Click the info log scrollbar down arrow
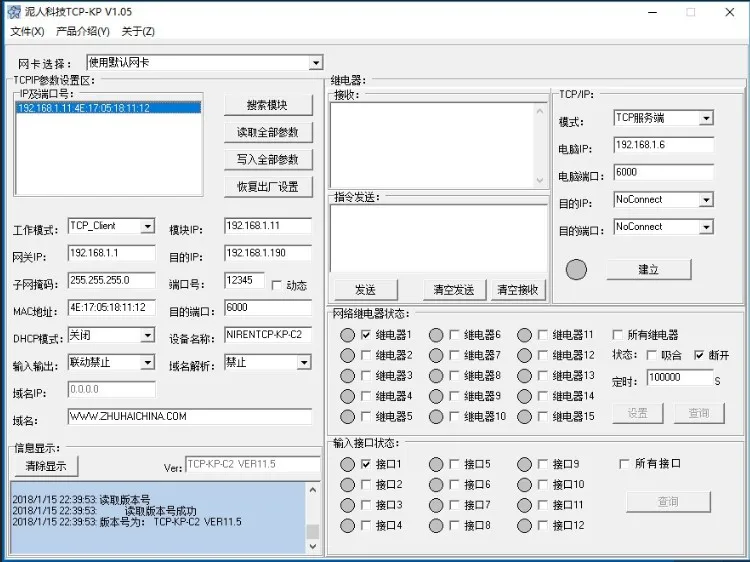The width and height of the screenshot is (750, 562). [x=313, y=546]
